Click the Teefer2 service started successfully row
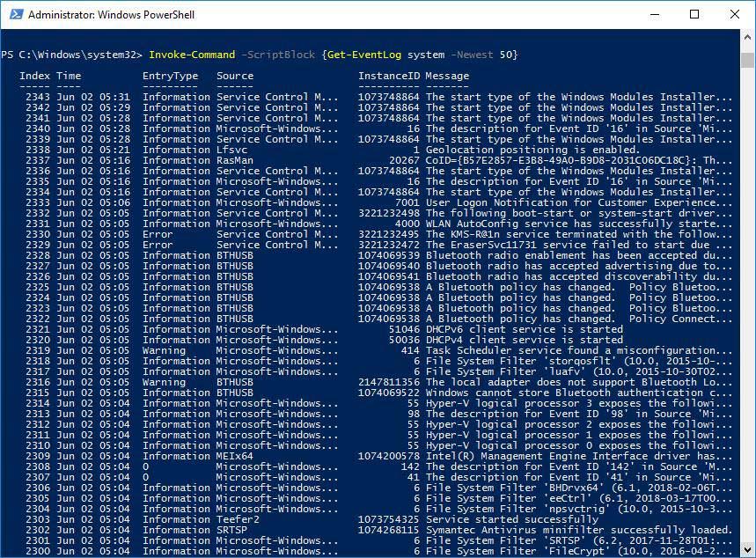756x558 pixels. coord(352,519)
